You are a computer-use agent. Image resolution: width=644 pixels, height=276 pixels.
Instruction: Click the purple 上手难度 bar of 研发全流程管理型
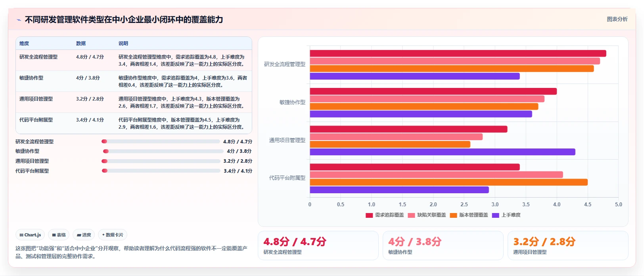pos(415,76)
